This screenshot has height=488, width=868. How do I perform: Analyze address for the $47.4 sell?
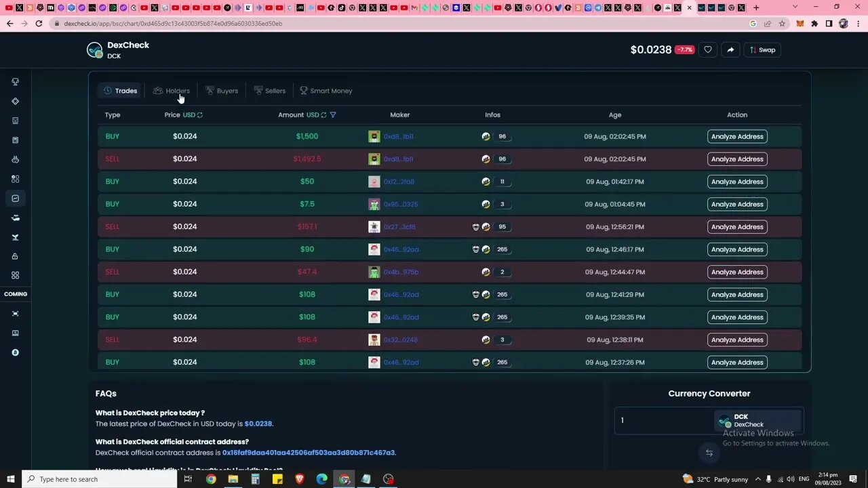coord(737,272)
